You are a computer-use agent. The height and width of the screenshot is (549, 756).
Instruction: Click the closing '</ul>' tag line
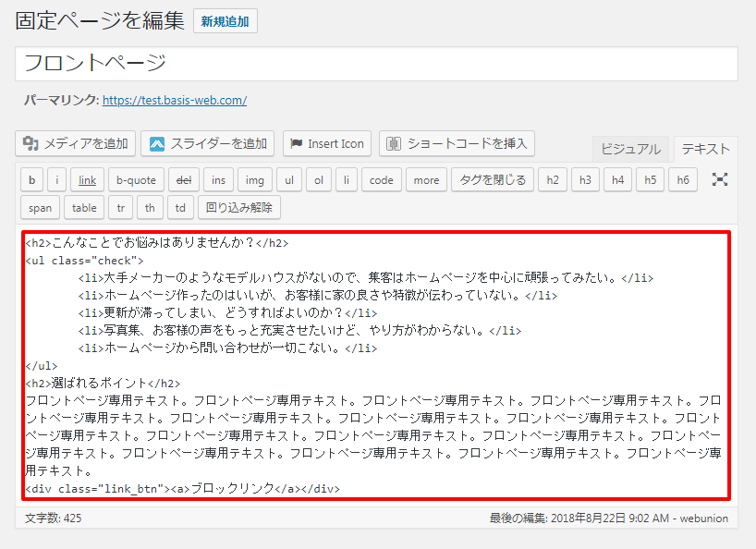(41, 366)
